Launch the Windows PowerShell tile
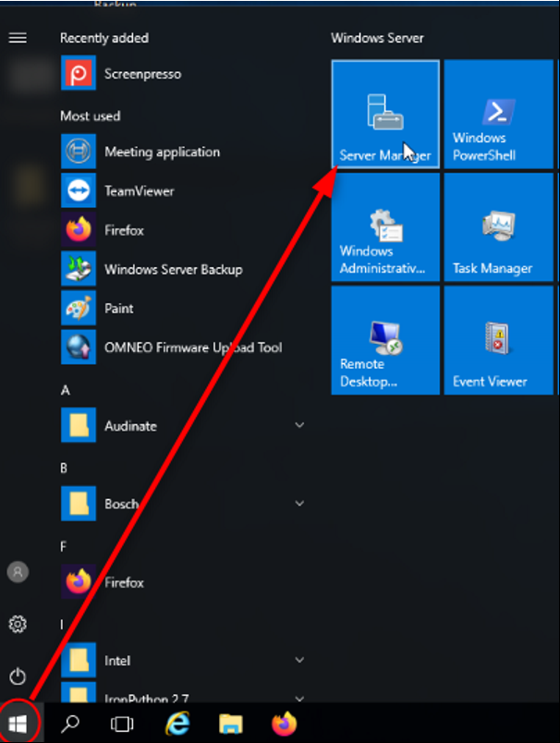The image size is (560, 743). coord(498,115)
